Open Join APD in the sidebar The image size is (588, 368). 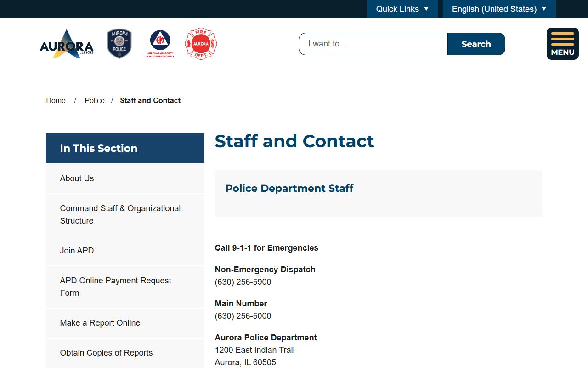point(125,251)
